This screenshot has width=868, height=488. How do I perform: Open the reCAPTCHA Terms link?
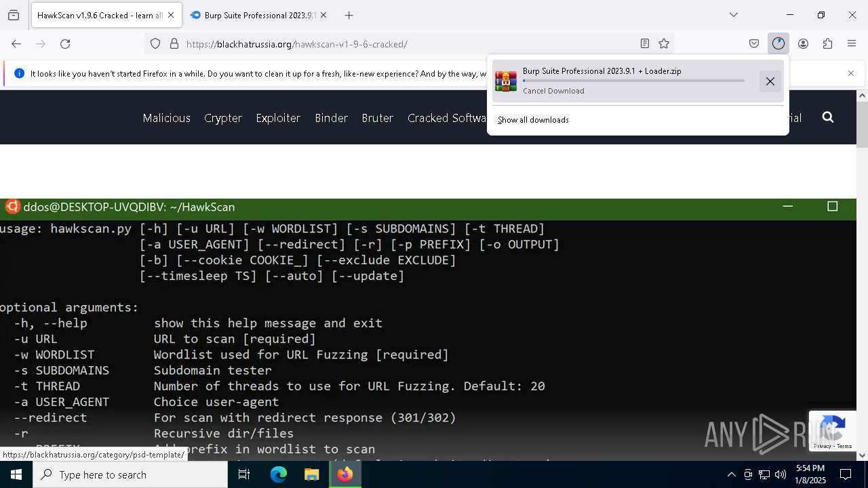tap(845, 446)
